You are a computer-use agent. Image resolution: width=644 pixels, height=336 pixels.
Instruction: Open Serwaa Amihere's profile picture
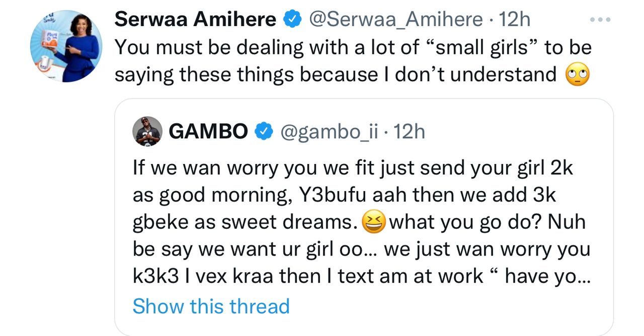pos(66,46)
